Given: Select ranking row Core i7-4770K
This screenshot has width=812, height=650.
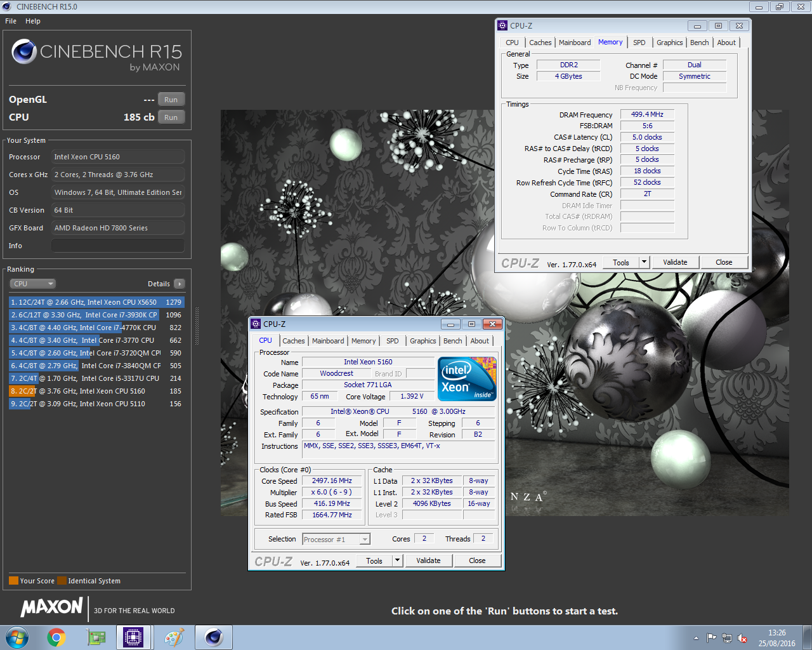Looking at the screenshot, I should 96,328.
